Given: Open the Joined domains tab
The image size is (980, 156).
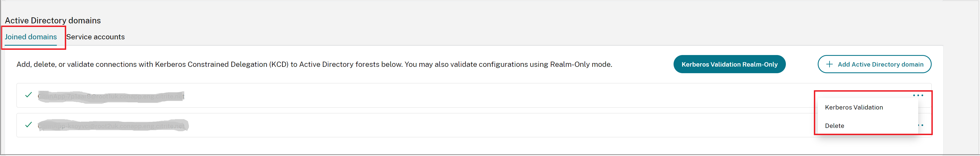Looking at the screenshot, I should (x=31, y=37).
